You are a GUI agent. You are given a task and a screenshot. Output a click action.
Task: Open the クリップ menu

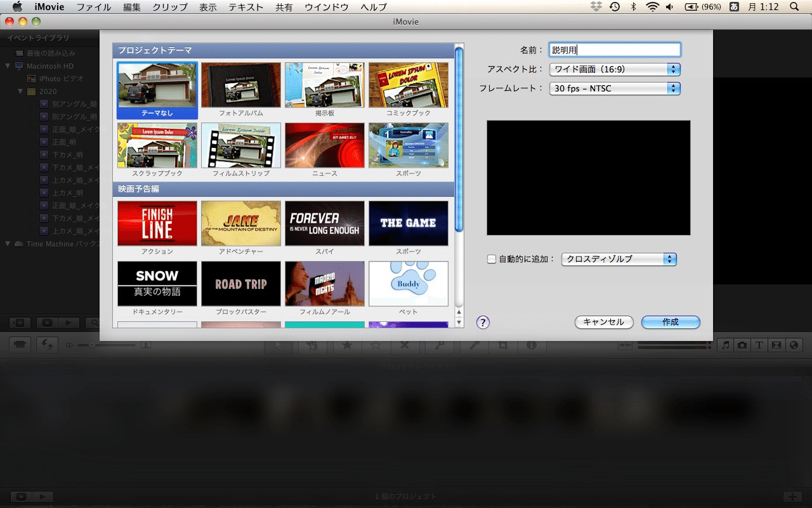(x=170, y=7)
